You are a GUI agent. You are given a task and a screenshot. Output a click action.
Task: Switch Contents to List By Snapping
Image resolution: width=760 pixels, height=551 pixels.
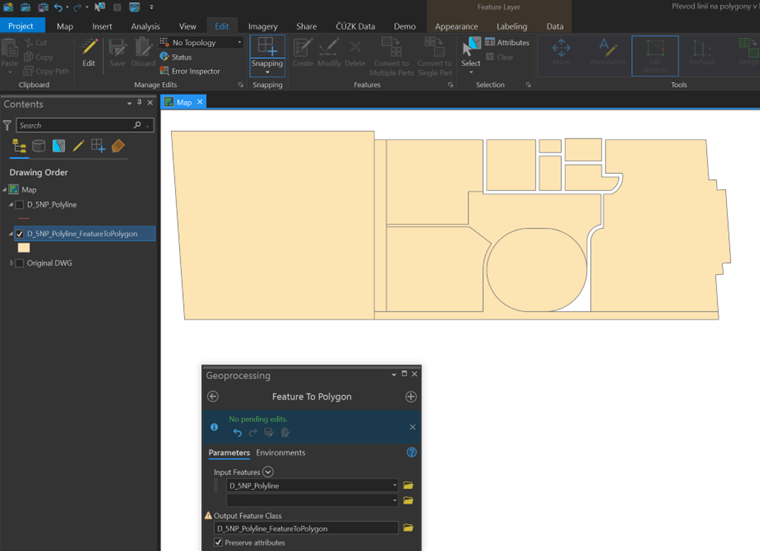(x=98, y=146)
